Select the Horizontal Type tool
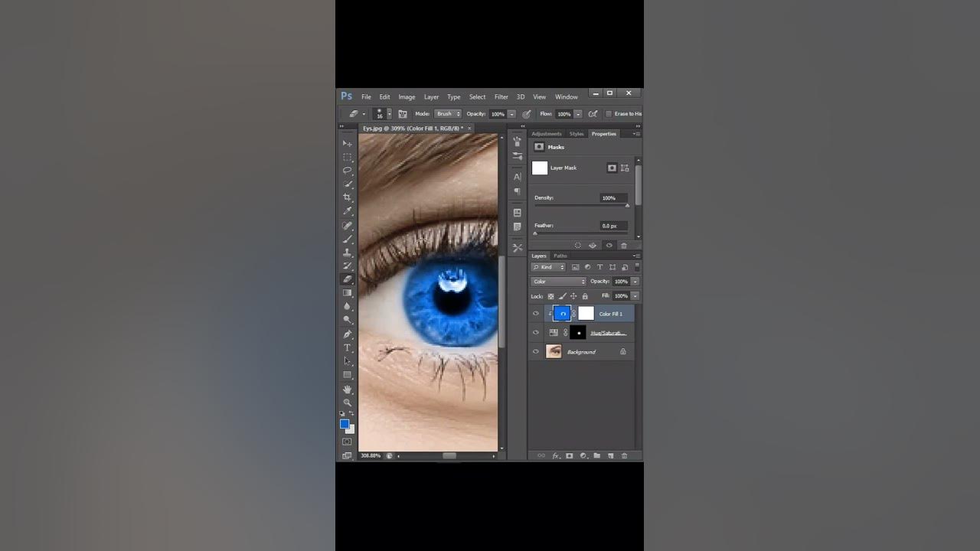Screen dimensions: 980x551 (x=347, y=347)
